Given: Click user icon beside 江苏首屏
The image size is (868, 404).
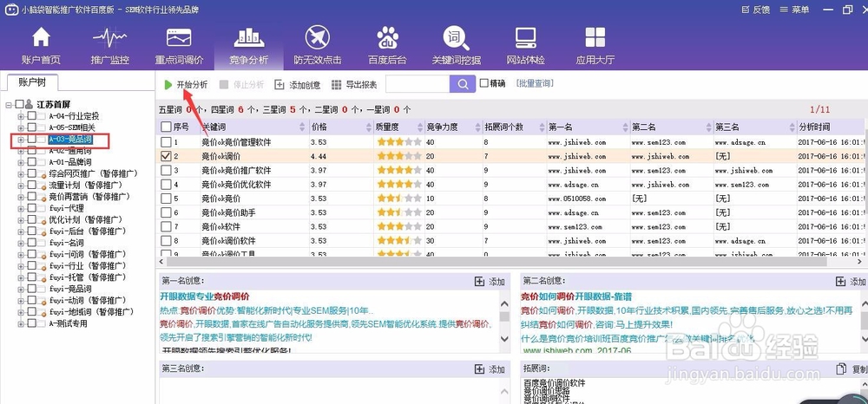Looking at the screenshot, I should [29, 104].
